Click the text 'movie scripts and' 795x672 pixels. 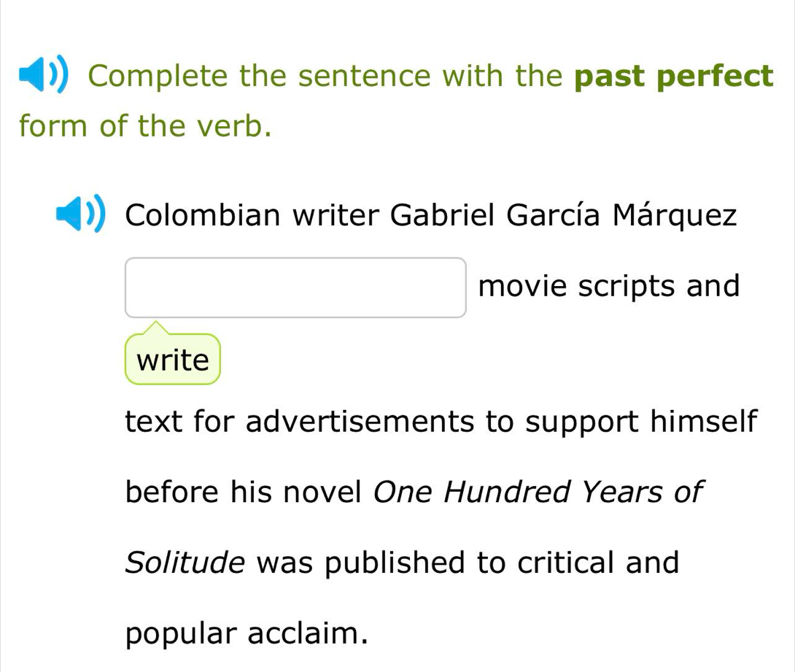(609, 286)
